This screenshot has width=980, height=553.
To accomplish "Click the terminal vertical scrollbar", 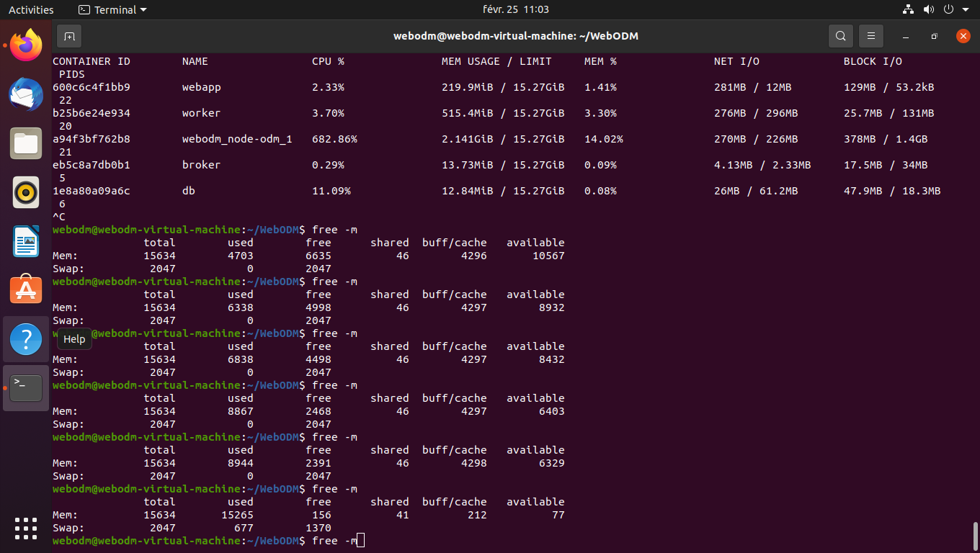I will 974,535.
